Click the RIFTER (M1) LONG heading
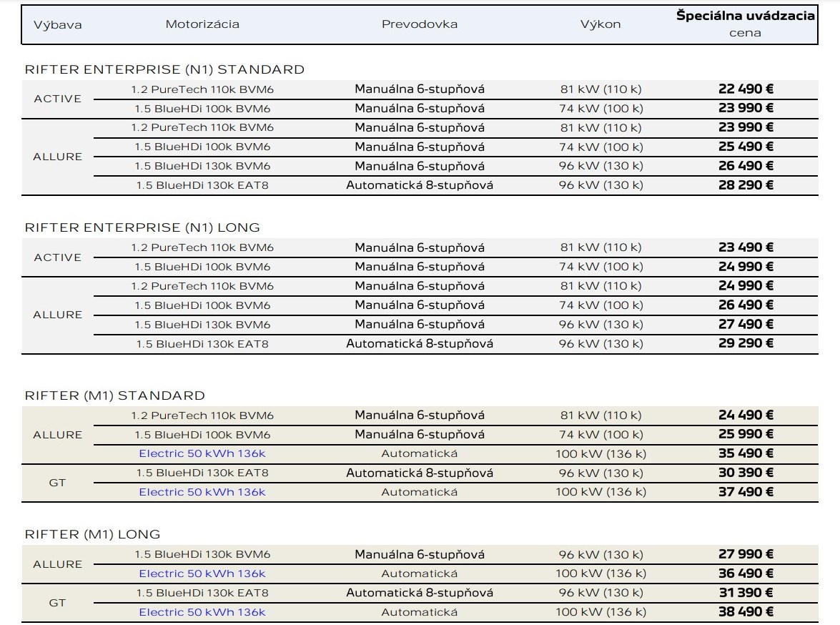840x625 pixels. click(92, 534)
